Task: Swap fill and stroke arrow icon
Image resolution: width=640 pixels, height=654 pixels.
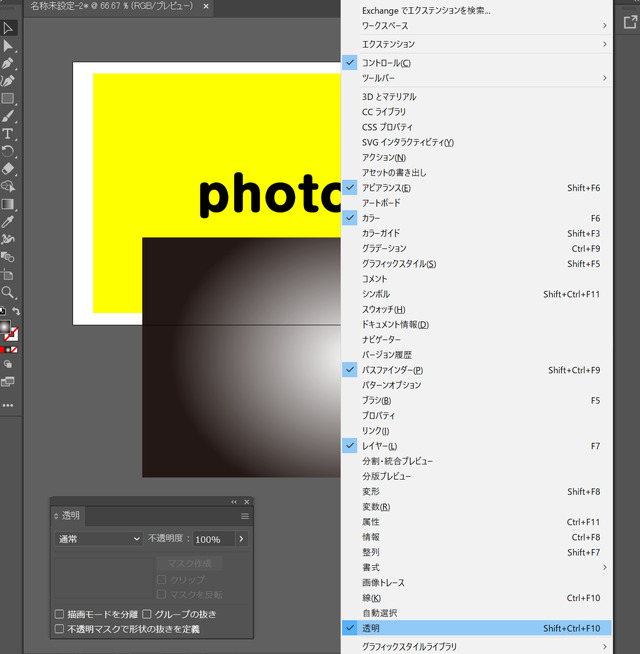Action: tap(16, 311)
